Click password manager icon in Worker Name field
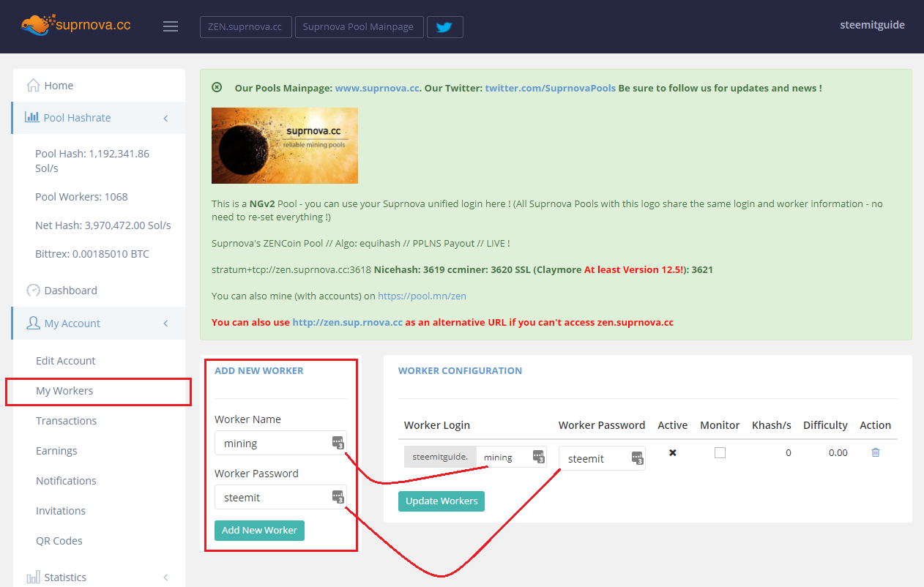The width and height of the screenshot is (924, 587). [x=338, y=443]
